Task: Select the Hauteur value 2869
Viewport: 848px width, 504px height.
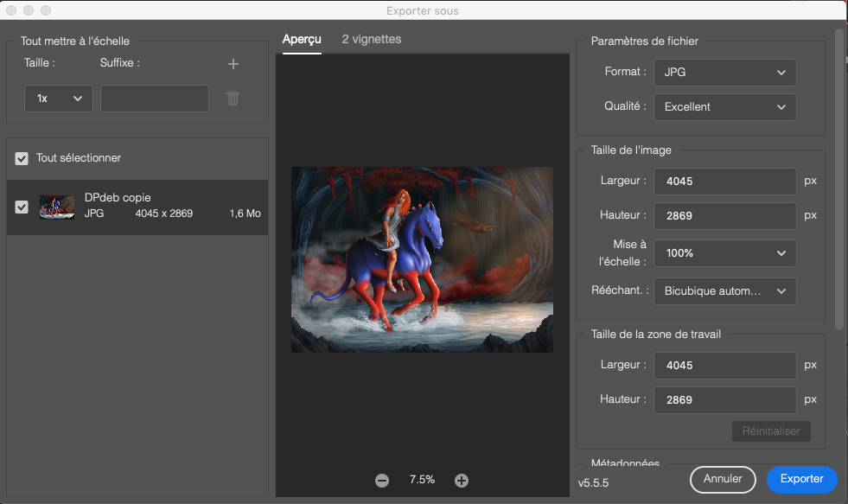Action: (x=724, y=216)
